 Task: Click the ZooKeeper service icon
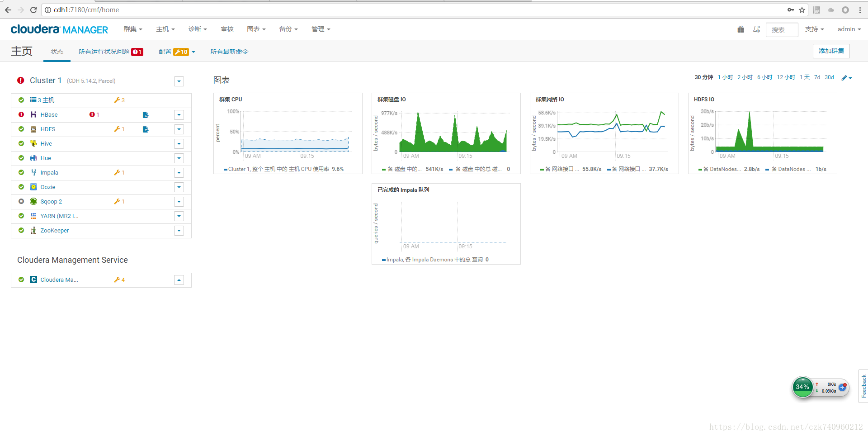point(33,230)
